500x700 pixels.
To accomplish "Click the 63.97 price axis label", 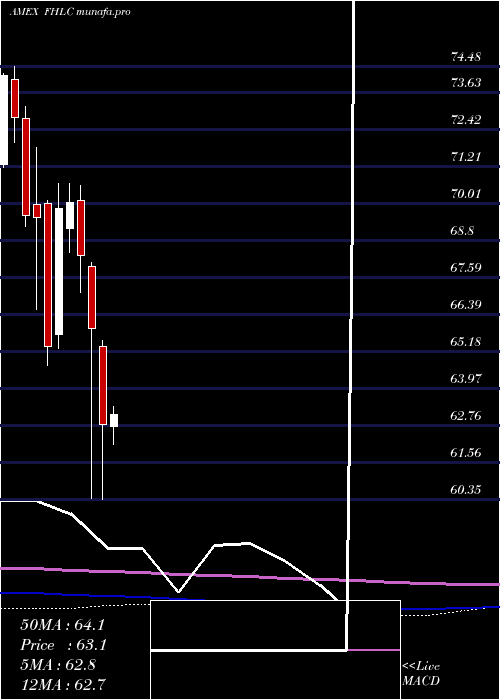I will (466, 379).
